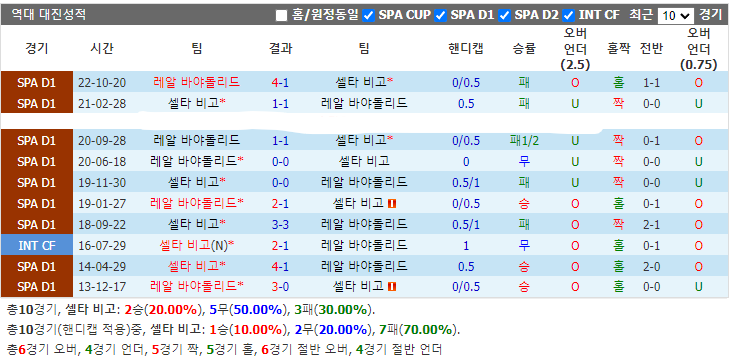Viewport: 730px width, 362px height.
Task: Uncheck the SPA CUP filter checkbox
Action: [x=368, y=15]
